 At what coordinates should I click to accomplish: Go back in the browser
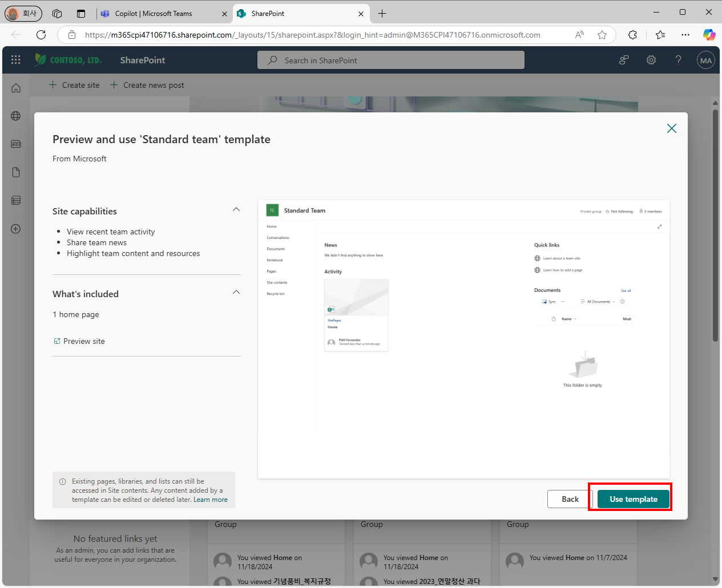[x=16, y=35]
